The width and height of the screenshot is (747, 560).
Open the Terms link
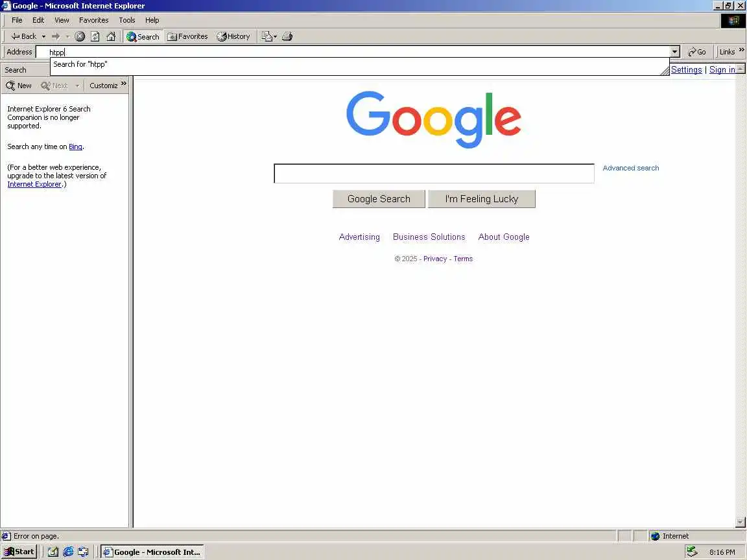[463, 259]
